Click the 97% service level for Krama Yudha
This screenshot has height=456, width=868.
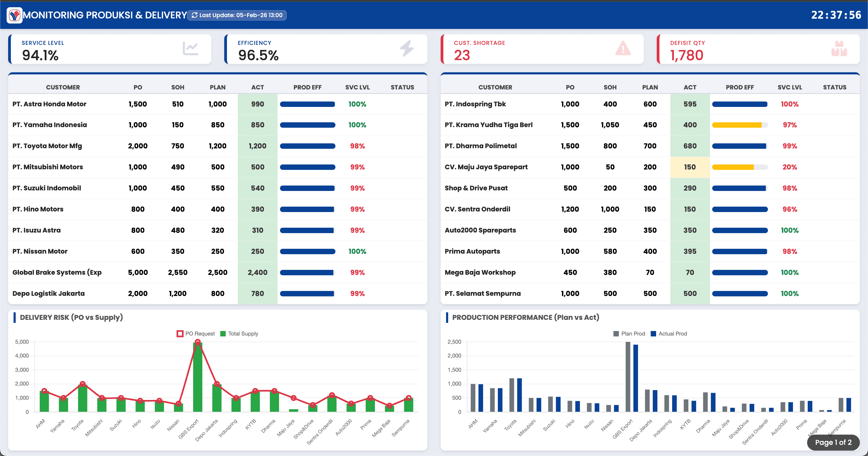[x=790, y=125]
